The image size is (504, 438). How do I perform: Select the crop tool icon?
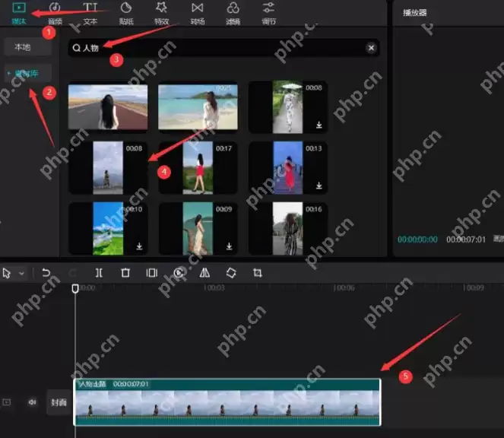258,272
